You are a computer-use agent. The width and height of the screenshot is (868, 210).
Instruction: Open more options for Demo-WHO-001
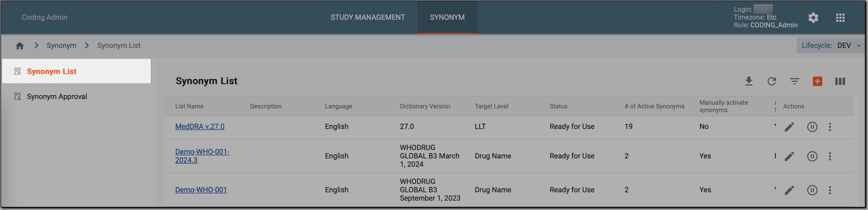830,190
